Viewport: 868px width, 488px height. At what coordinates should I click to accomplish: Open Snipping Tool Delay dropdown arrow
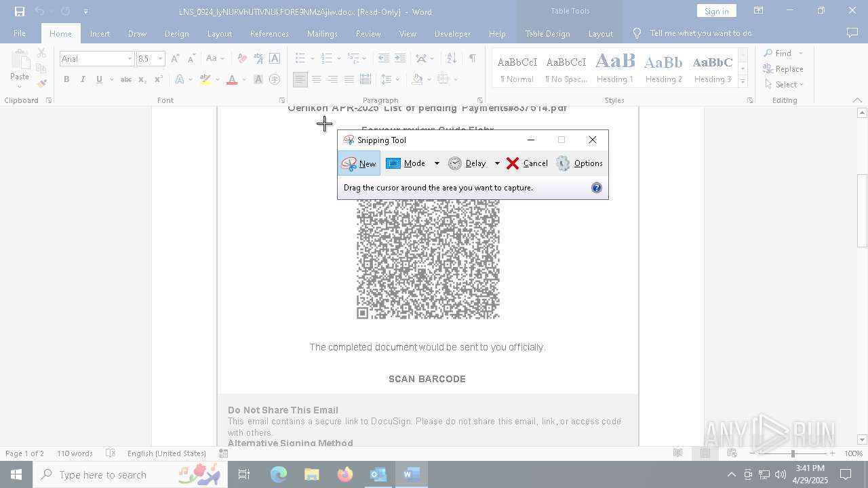tap(497, 163)
